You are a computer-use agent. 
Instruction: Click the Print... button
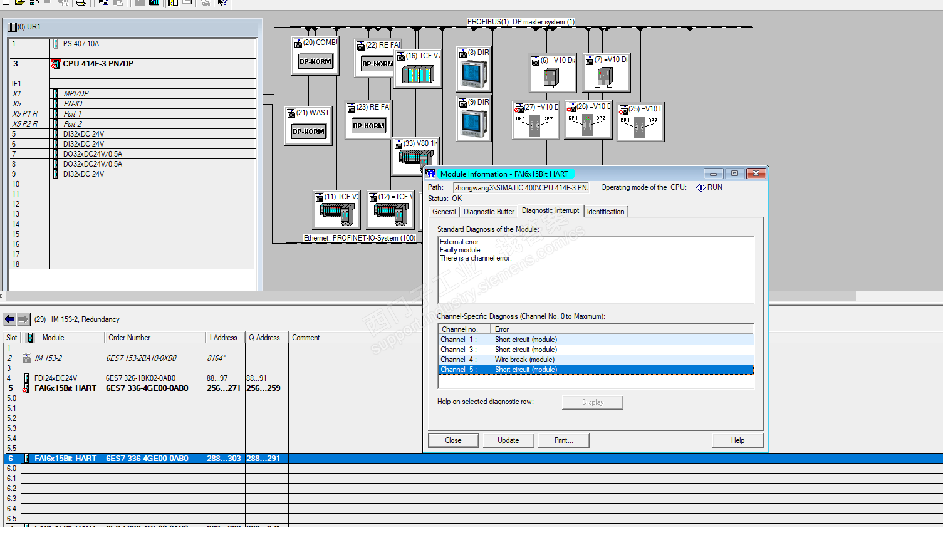(564, 440)
